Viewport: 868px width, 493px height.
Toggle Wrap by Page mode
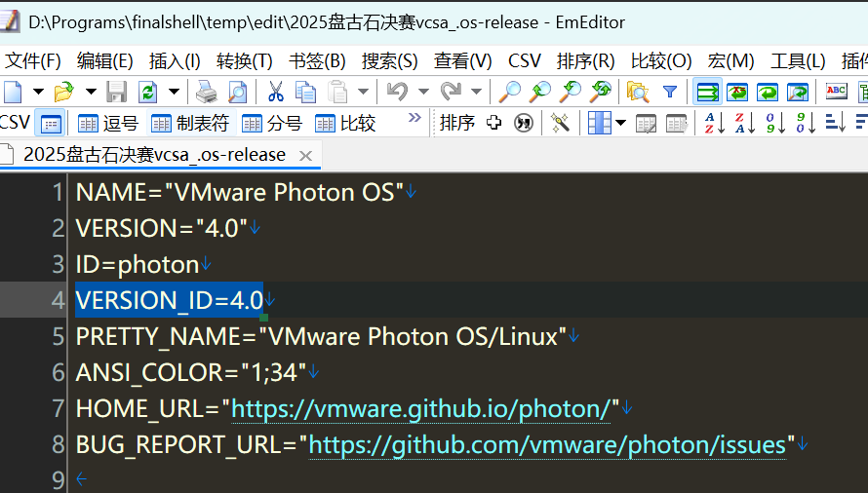pos(798,92)
